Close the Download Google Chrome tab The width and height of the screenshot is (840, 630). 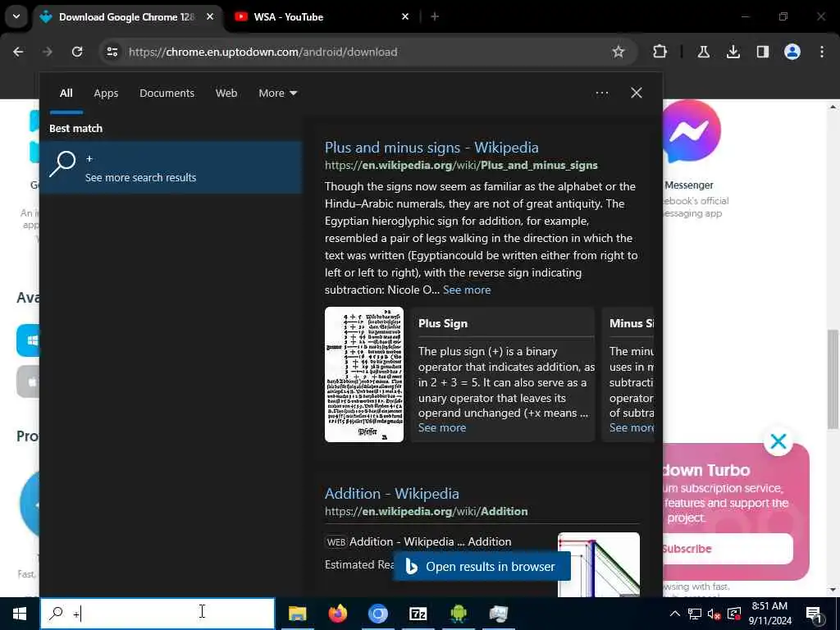[210, 16]
